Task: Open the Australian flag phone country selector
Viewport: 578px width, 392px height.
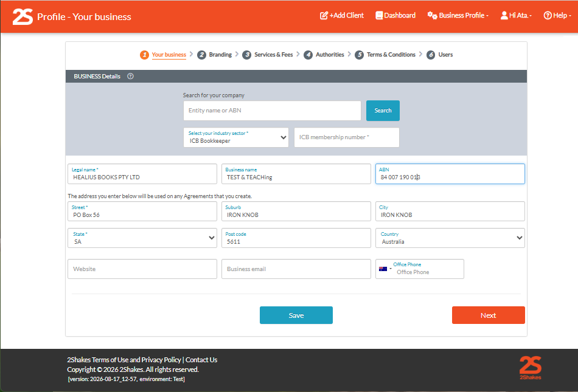Action: click(x=385, y=269)
